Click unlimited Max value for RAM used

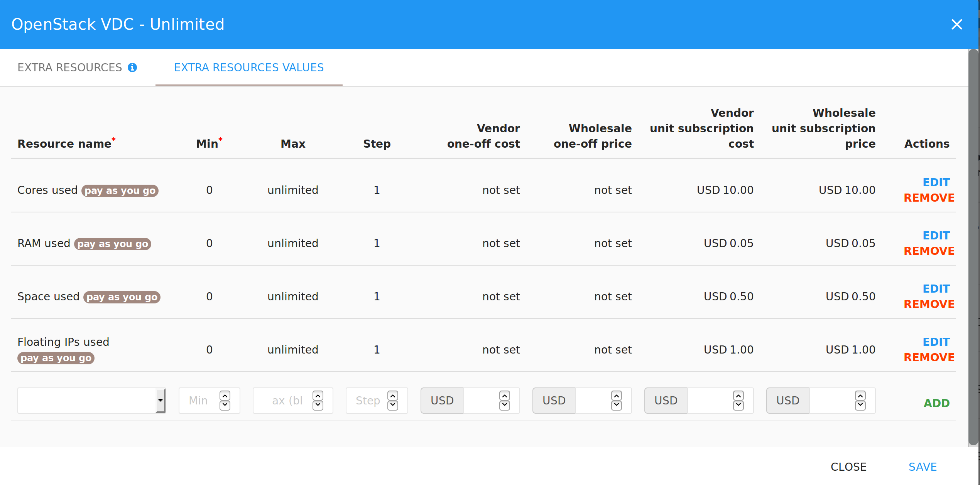(x=293, y=243)
